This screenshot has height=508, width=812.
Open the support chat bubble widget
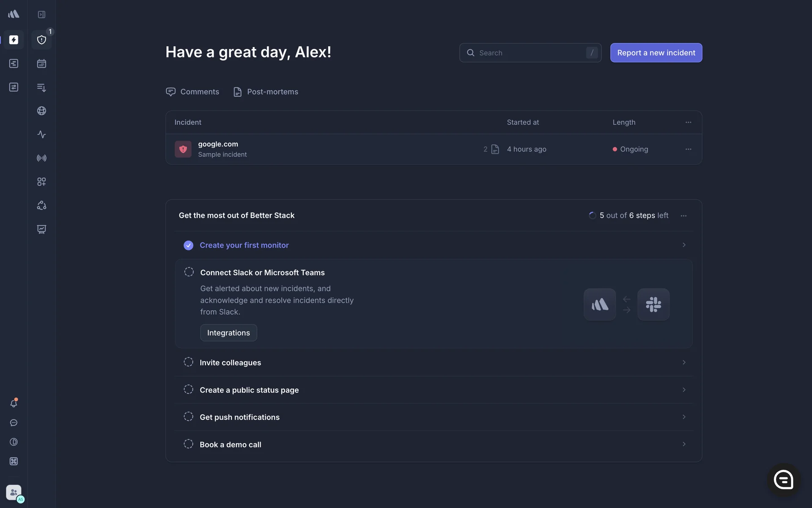783,480
